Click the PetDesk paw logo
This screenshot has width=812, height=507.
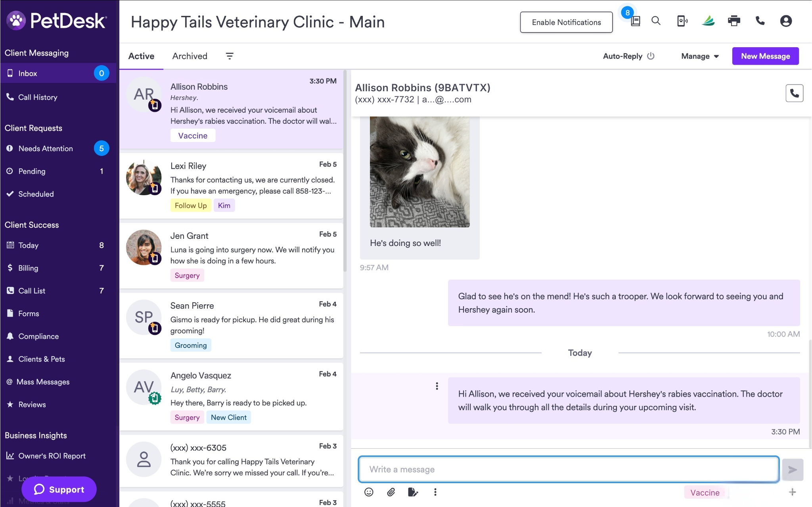(x=16, y=21)
